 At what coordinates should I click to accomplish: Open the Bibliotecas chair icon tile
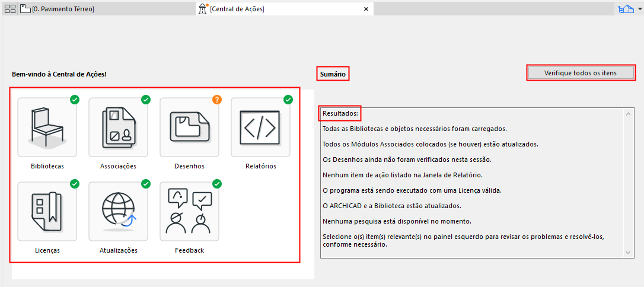(x=47, y=127)
